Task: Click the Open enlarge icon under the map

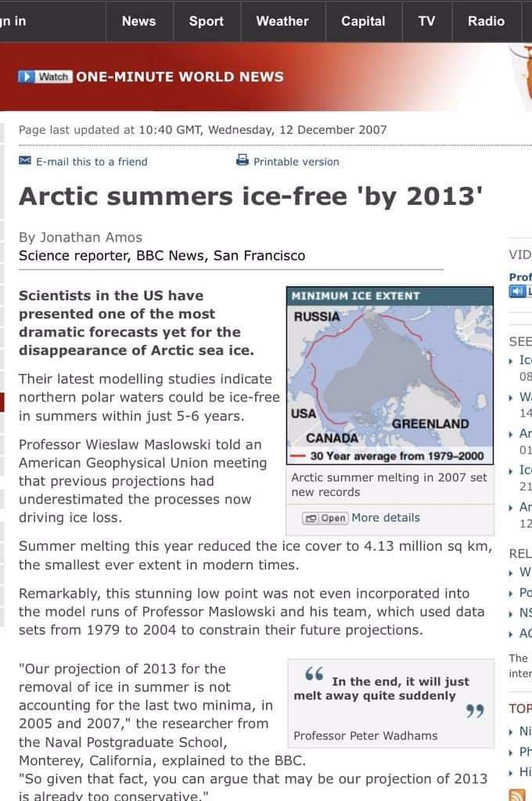Action: point(311,518)
